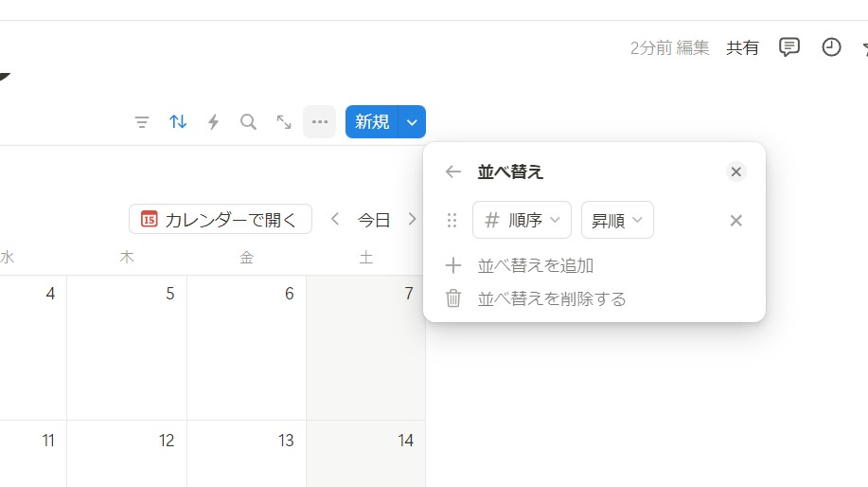Click the カレンダーで開く button

click(x=221, y=220)
